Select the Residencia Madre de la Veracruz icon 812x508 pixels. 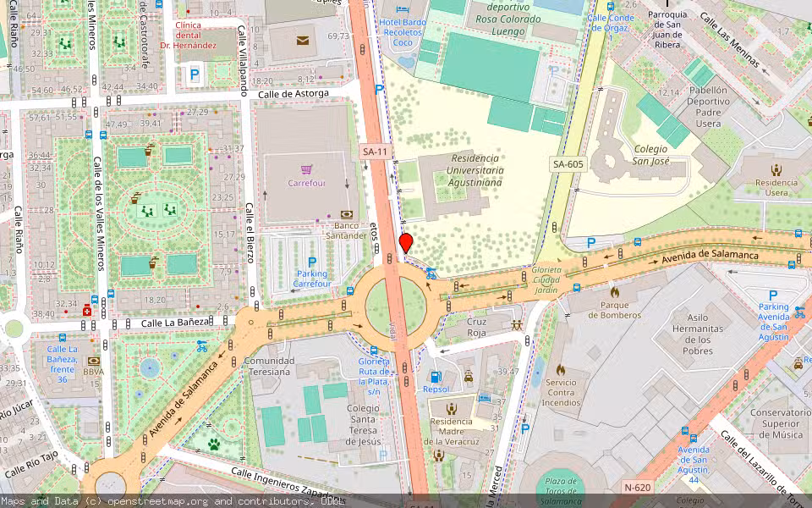click(x=453, y=407)
